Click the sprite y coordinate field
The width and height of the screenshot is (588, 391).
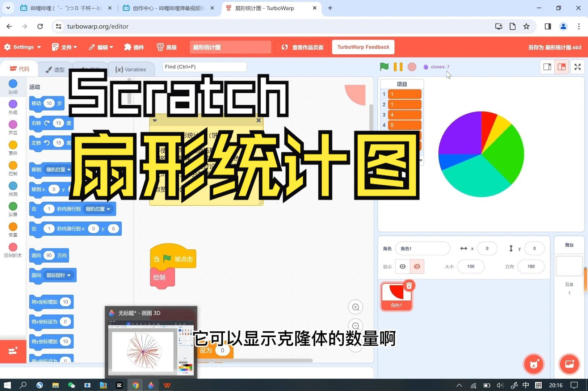point(534,248)
